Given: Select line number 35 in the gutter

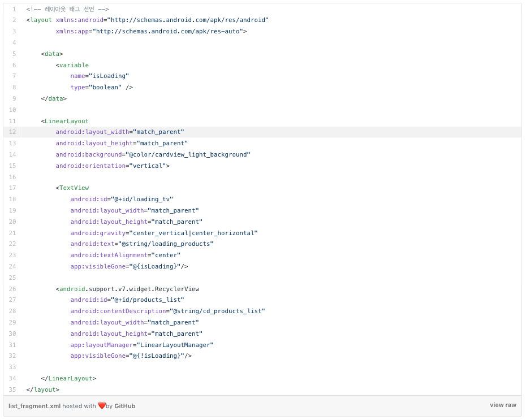Looking at the screenshot, I should (12, 389).
